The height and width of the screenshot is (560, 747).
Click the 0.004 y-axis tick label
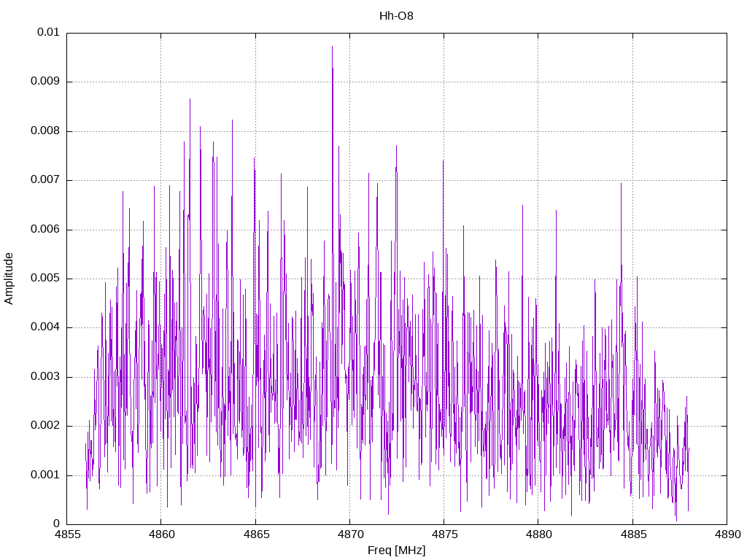click(x=45, y=327)
